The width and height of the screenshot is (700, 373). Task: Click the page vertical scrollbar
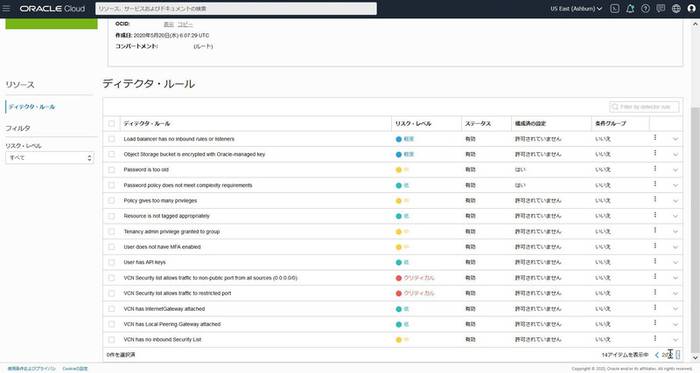pos(695,231)
